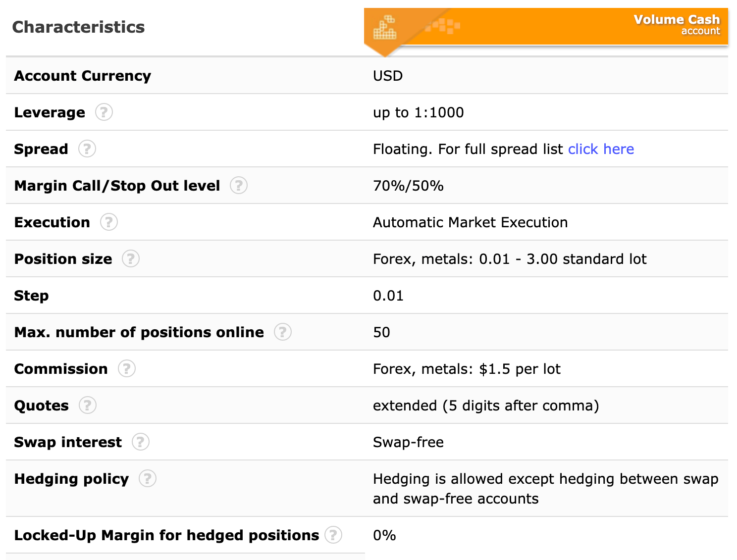Screen dimensions: 737x560
Task: Open the Commission help icon
Action: click(127, 369)
